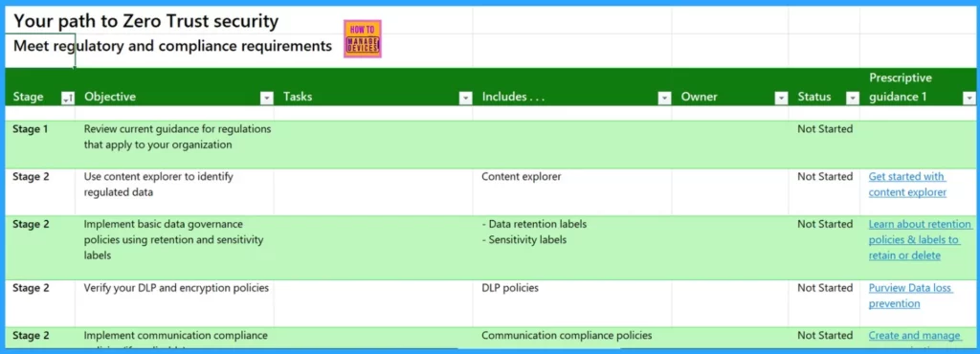980x354 pixels.
Task: Open the Owner column filter dropdown
Action: [781, 98]
